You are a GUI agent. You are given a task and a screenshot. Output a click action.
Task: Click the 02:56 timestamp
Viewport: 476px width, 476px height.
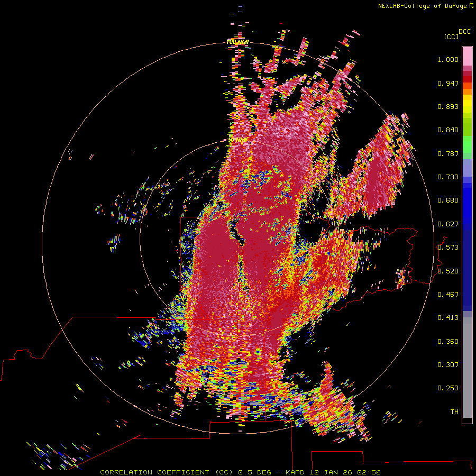[369, 472]
